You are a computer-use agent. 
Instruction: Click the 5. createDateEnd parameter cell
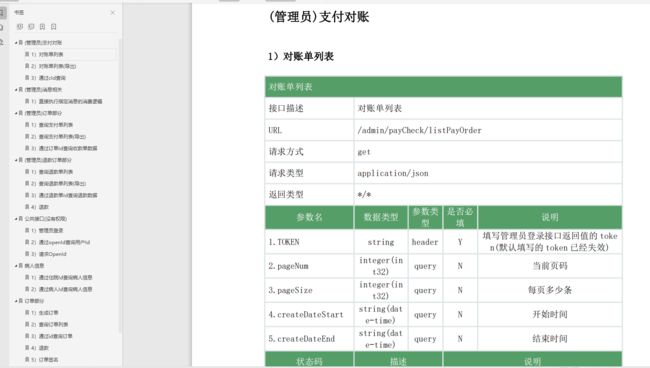(310, 339)
